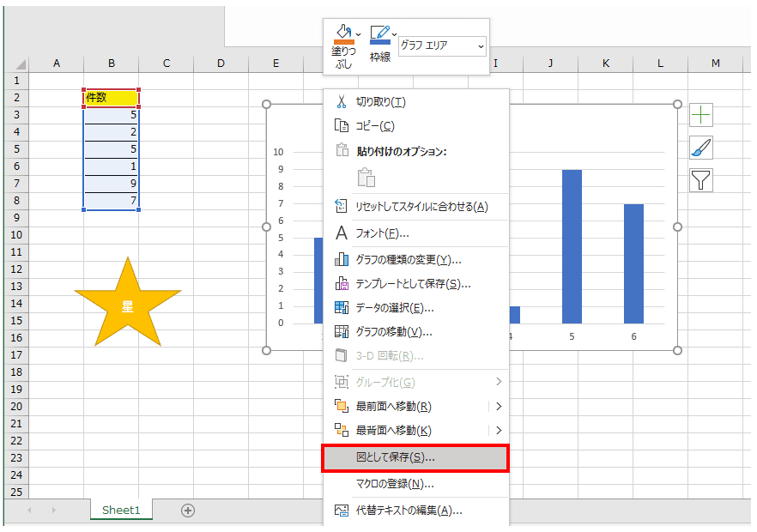Click the column J header
Viewport: 757px width, 532px height.
550,63
